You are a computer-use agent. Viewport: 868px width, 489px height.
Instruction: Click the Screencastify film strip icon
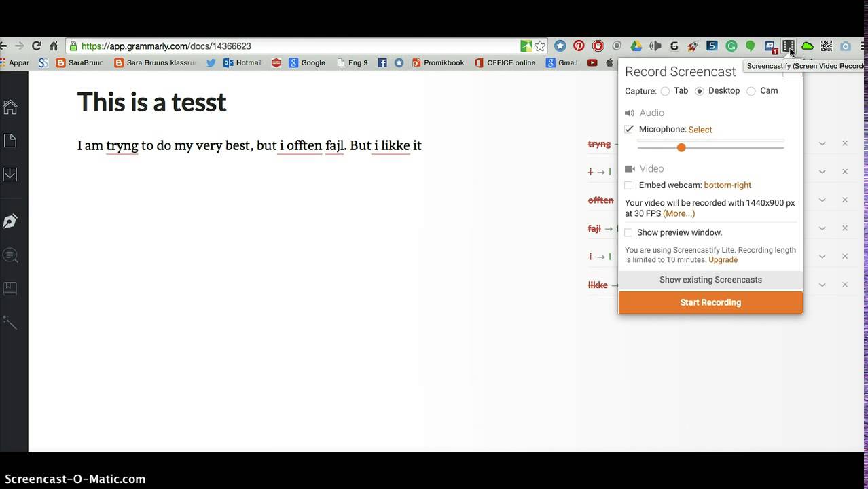point(788,46)
